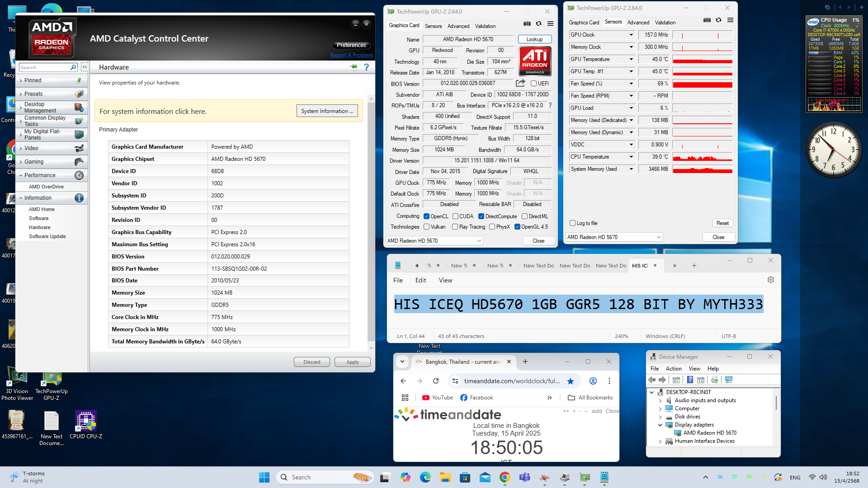868x488 pixels.
Task: Click Device Manager back arrow toolbar icon
Action: tap(652, 380)
